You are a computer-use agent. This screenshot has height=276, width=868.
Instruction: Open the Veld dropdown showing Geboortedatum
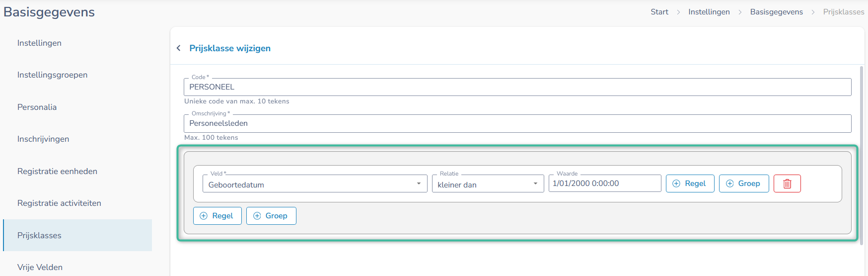tap(315, 184)
